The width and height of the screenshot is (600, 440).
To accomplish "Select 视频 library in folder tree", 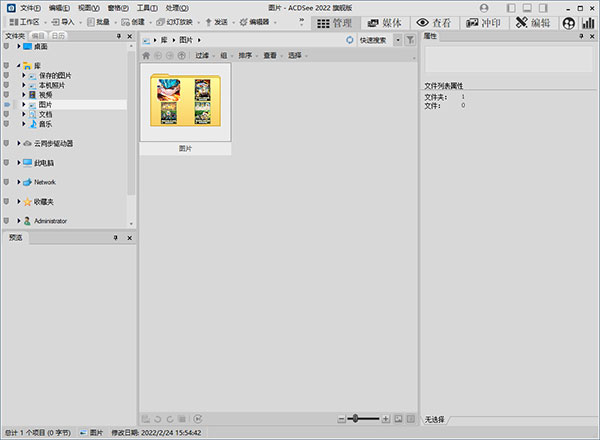I will (x=45, y=95).
